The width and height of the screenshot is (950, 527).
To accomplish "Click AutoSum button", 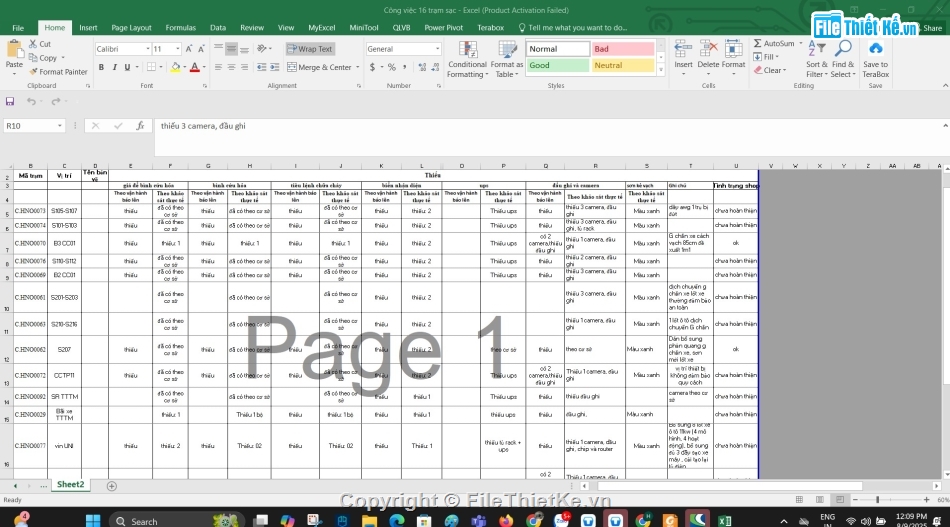I will [x=774, y=44].
